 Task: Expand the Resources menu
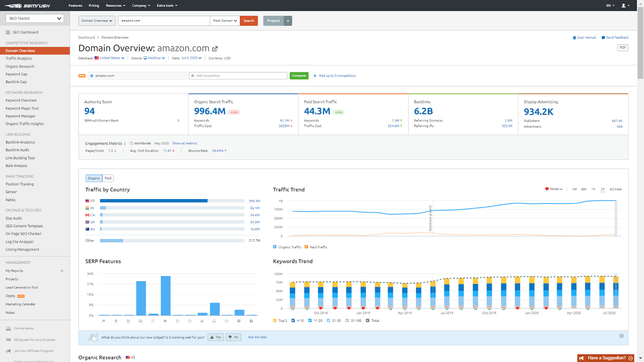tap(116, 6)
